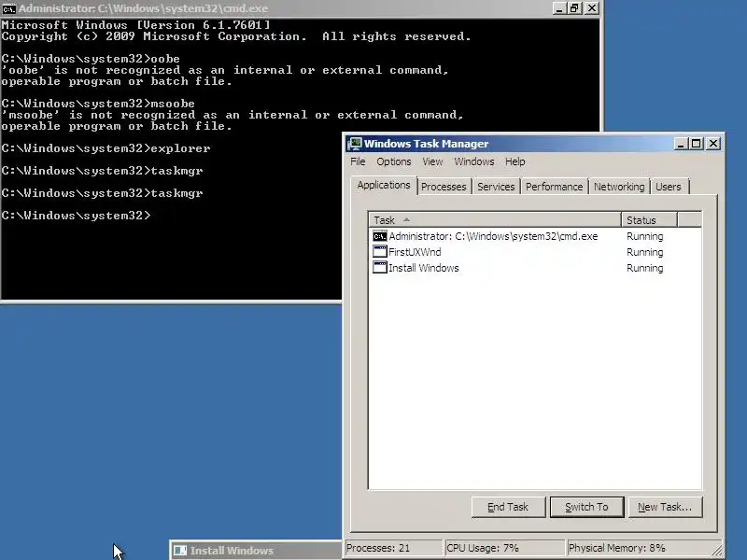Switch to the Users tab
747x560 pixels.
pyautogui.click(x=669, y=187)
